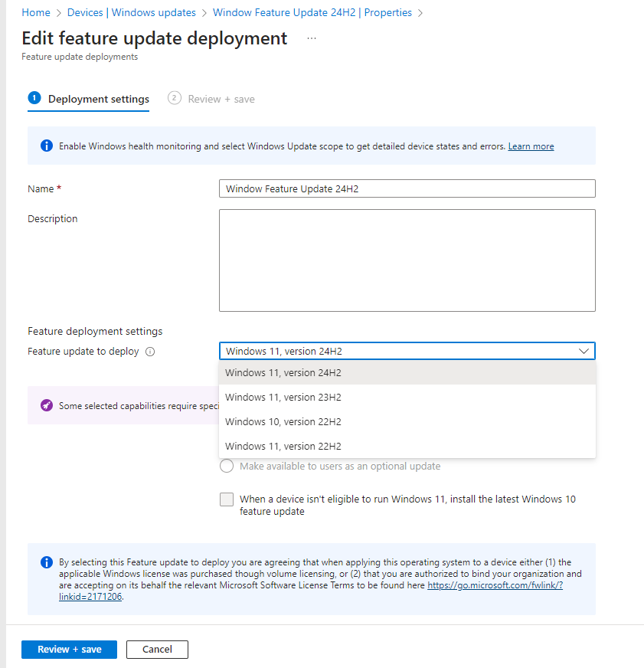The width and height of the screenshot is (644, 668).
Task: Open Devices | Windows updates breadcrumb
Action: tap(132, 13)
